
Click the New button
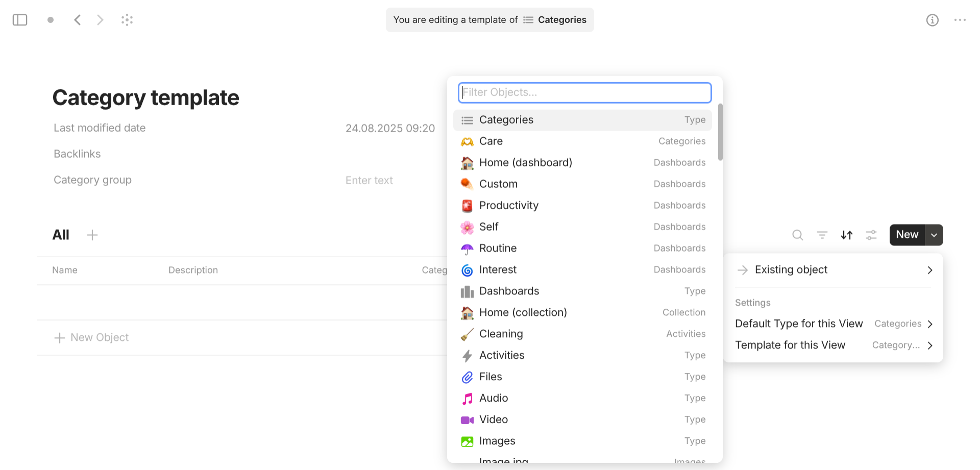[906, 235]
